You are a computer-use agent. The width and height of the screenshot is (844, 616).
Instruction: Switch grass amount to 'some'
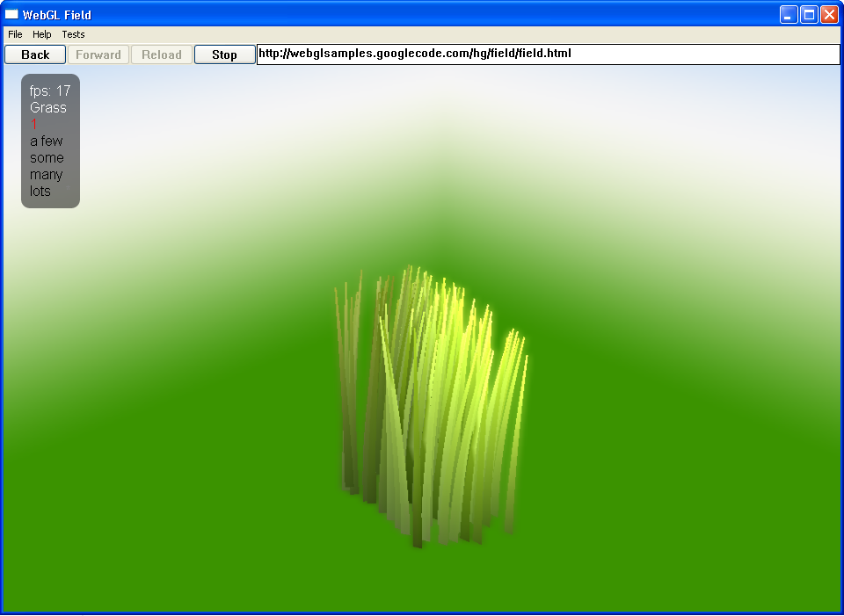pyautogui.click(x=47, y=158)
